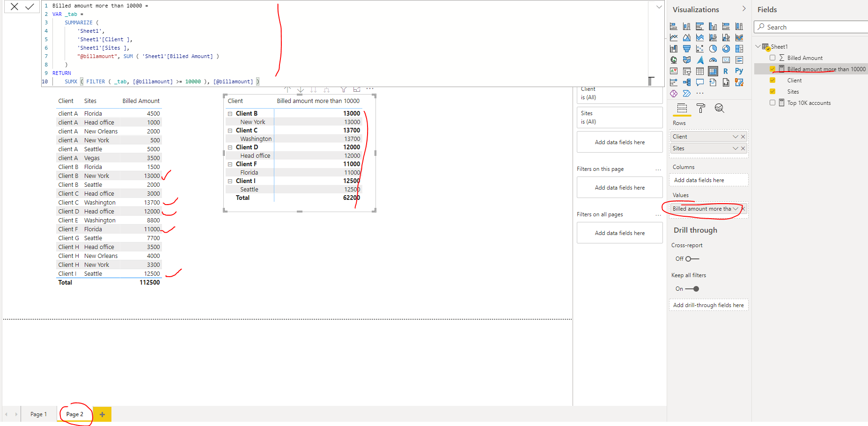Screen dimensions: 868x426
Task: Insert a Python visual
Action: pyautogui.click(x=739, y=71)
